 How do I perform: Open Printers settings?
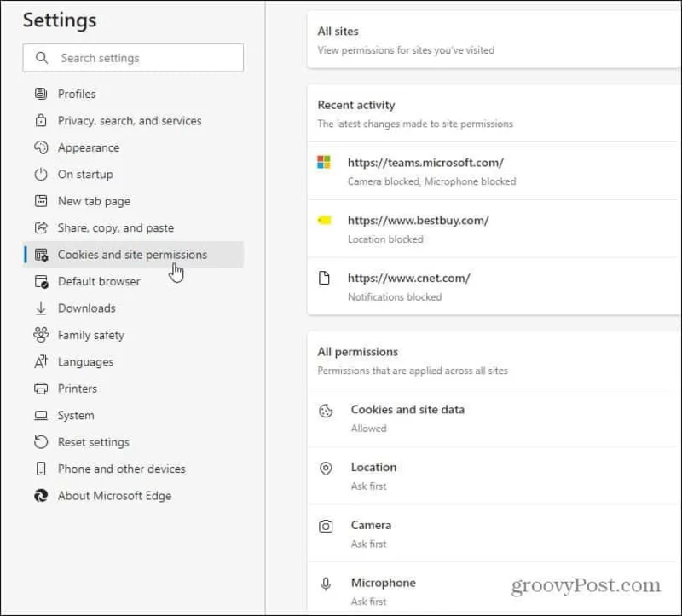tap(133, 389)
